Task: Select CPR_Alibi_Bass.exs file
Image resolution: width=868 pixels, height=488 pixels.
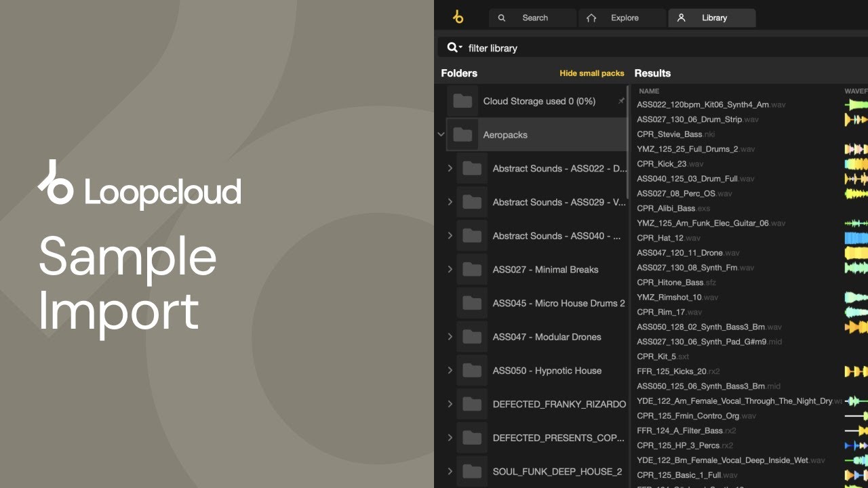Action: pyautogui.click(x=673, y=208)
